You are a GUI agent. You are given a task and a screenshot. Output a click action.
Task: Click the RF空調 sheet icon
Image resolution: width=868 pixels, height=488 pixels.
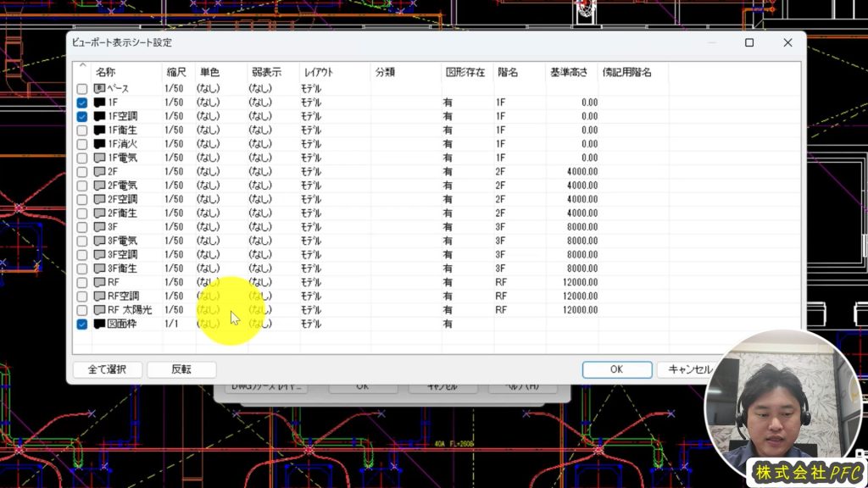pyautogui.click(x=99, y=297)
